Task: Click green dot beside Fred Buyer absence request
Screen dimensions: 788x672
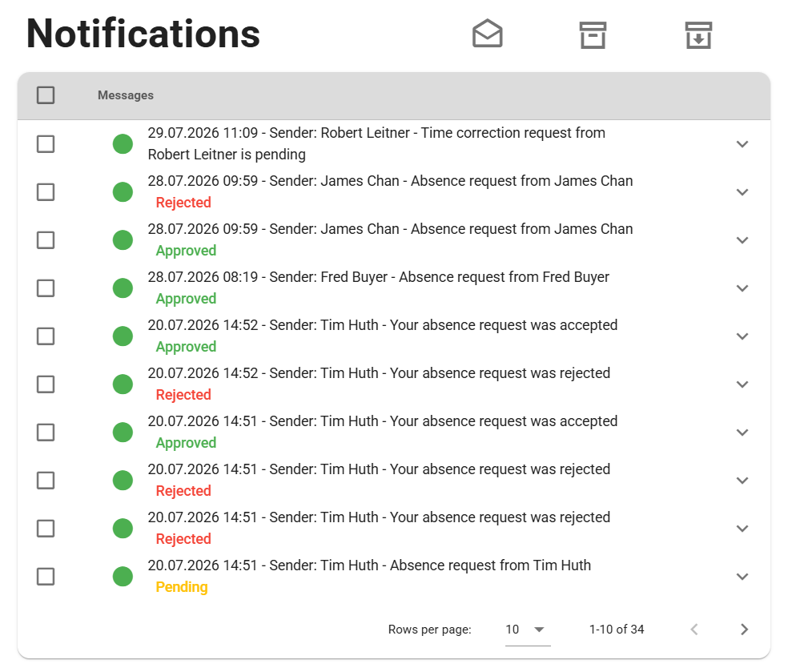Action: (123, 288)
